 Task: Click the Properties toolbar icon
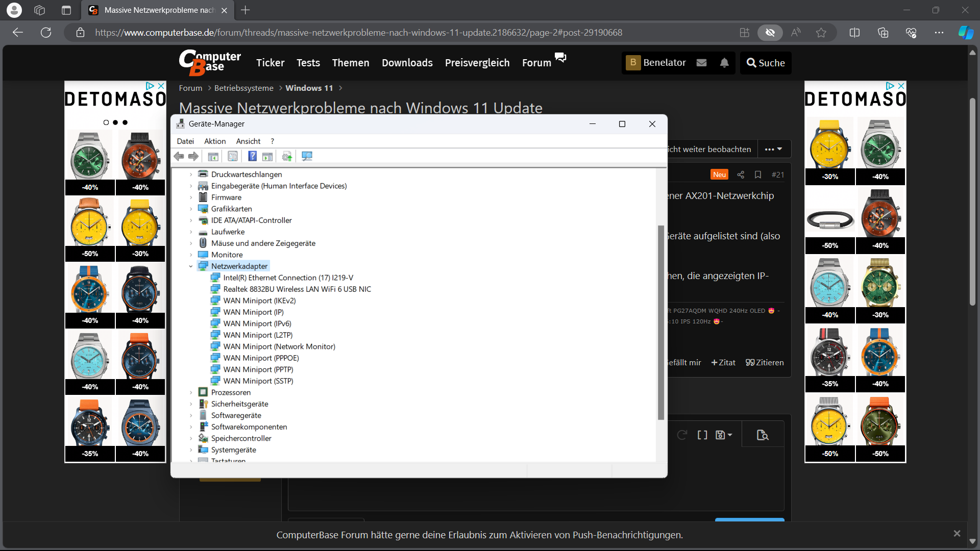pos(233,156)
